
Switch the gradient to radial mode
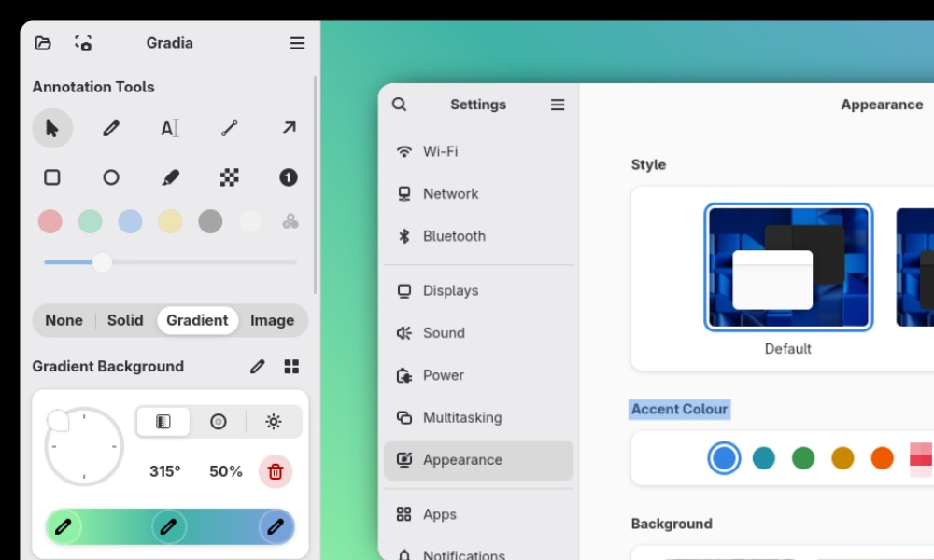tap(219, 421)
